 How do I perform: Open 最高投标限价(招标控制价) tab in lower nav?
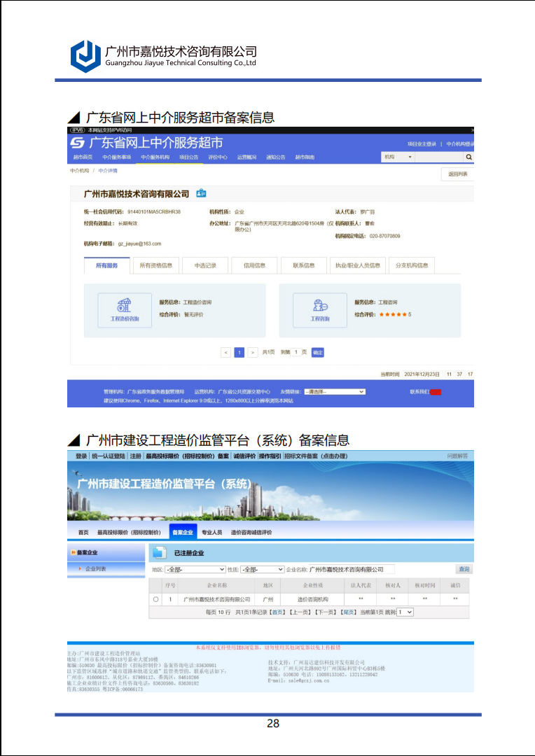coord(129,532)
